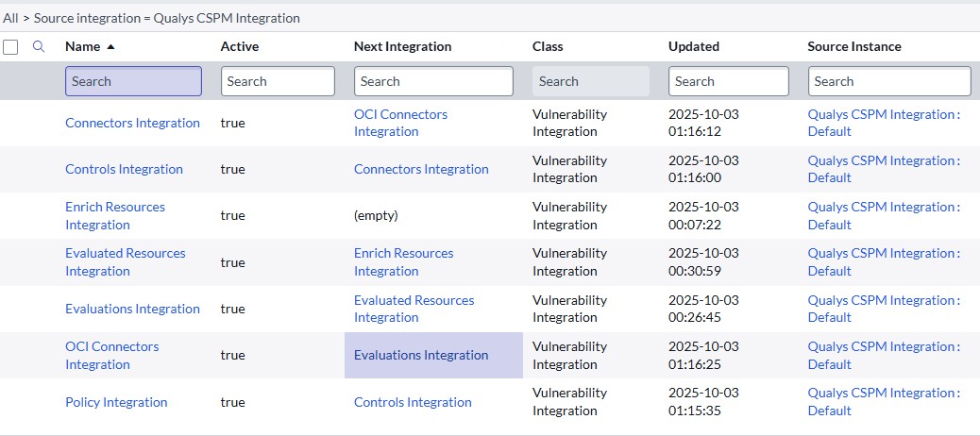The image size is (980, 436).
Task: Click the Updated value 2025-10-03 00:30:59
Action: [x=703, y=261]
